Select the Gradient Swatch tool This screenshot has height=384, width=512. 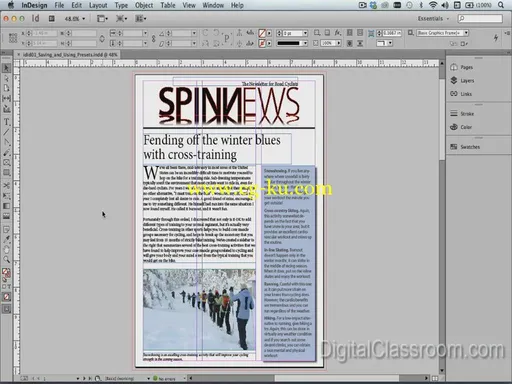[6, 206]
